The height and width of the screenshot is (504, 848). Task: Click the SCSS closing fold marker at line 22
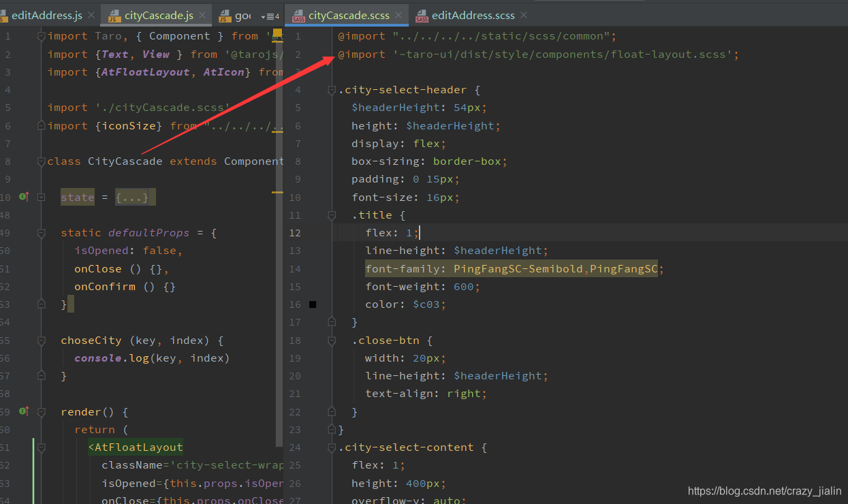(332, 411)
